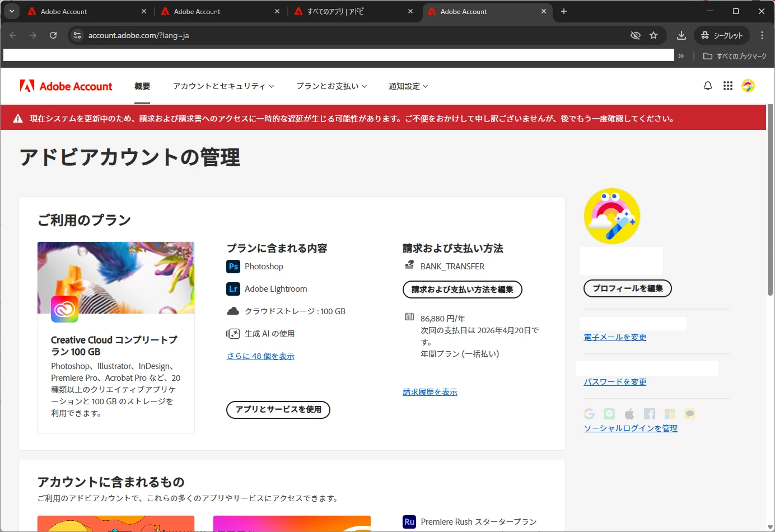Open the apps grid launcher
Image resolution: width=775 pixels, height=532 pixels.
point(728,86)
